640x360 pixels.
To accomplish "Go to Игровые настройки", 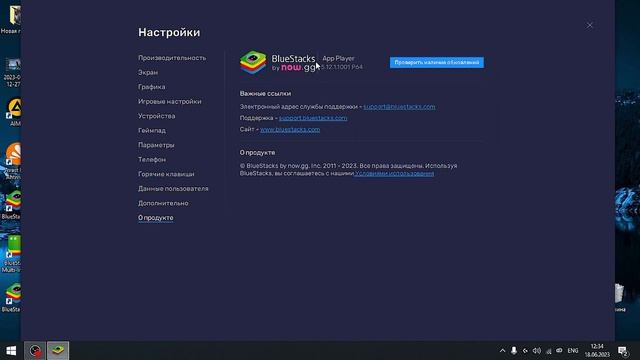I will pyautogui.click(x=169, y=101).
